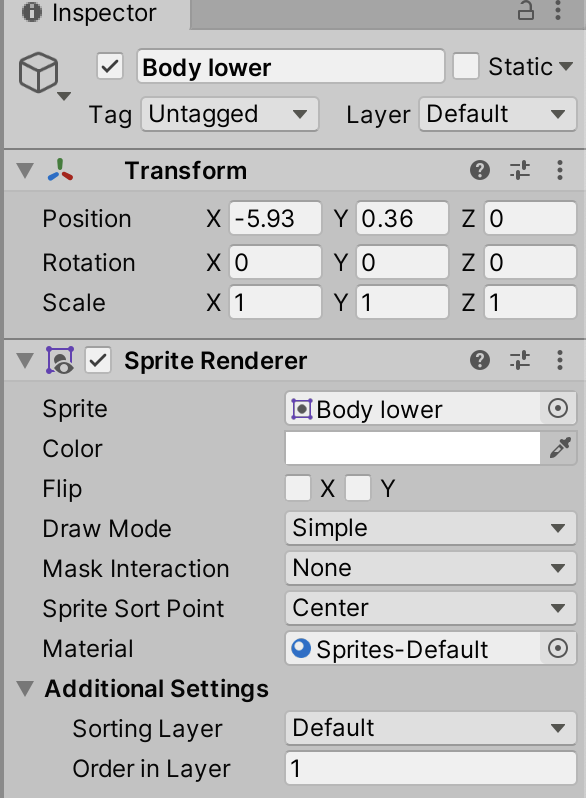Viewport: 586px width, 798px height.
Task: Open Sprite Renderer help reference
Action: (x=480, y=360)
